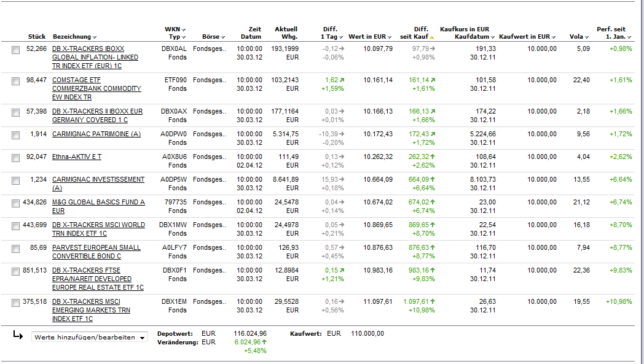Open Carmignac Patrimoine (A) fund link

(96, 134)
